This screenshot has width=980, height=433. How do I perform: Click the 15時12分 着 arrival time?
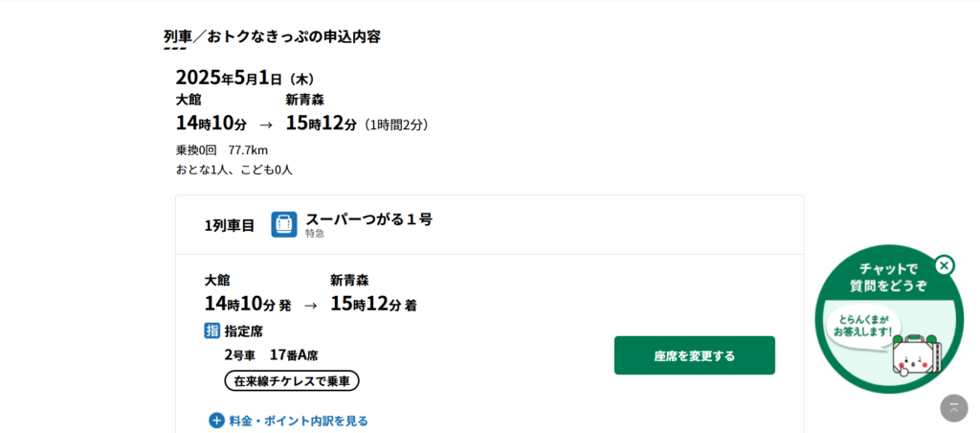(373, 305)
